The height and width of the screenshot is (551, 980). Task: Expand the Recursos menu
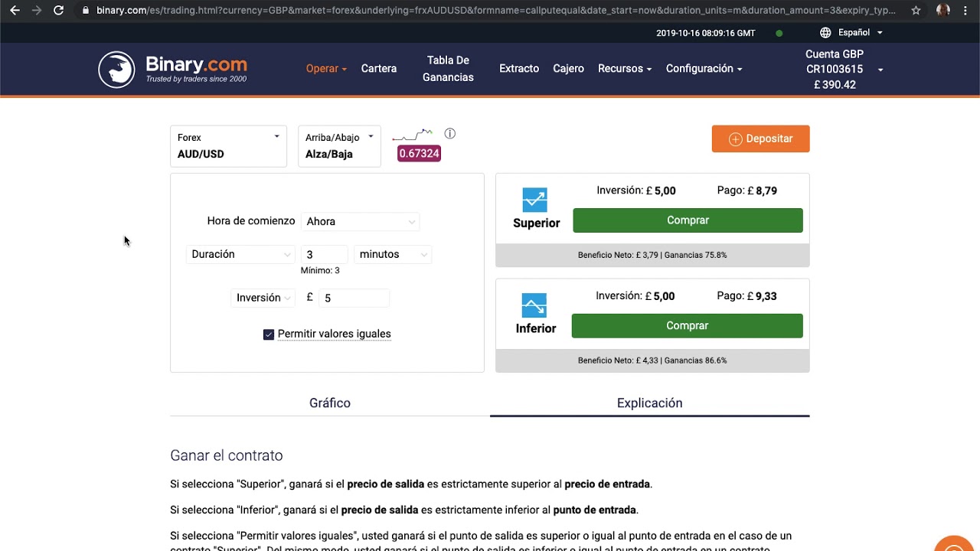(x=625, y=69)
